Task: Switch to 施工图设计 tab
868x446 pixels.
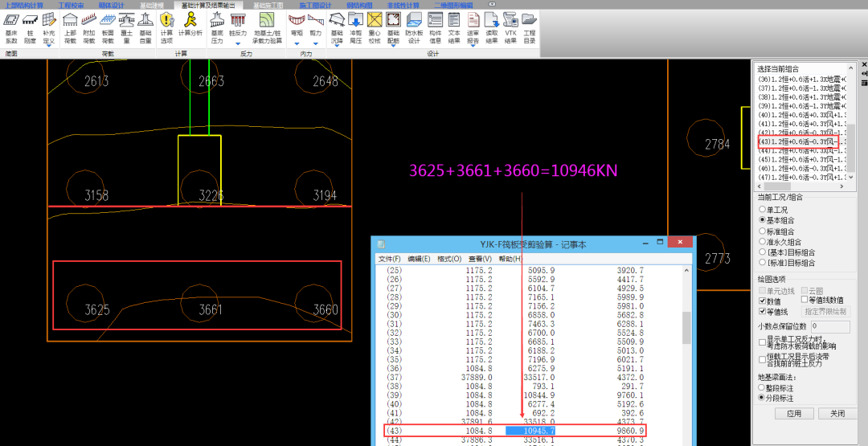Action: [316, 5]
